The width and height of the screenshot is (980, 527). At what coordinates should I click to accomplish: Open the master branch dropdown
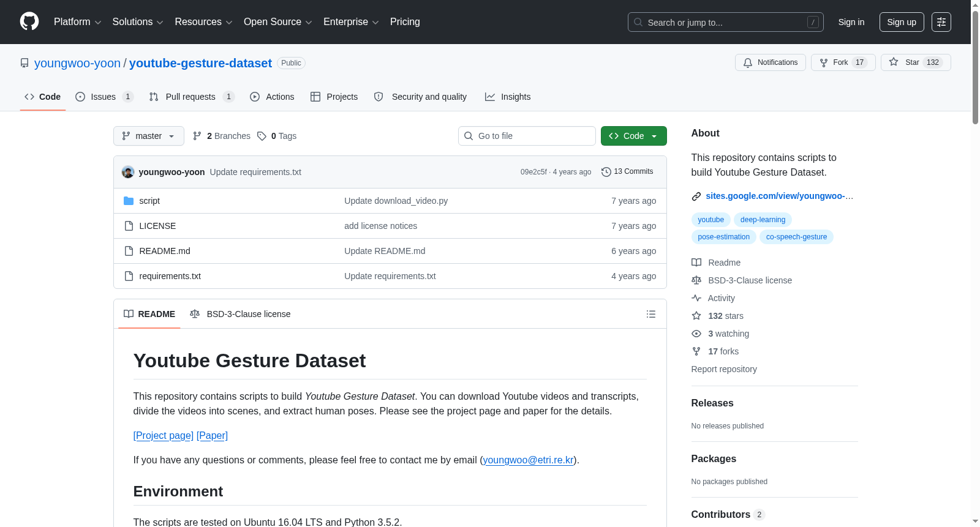[149, 136]
